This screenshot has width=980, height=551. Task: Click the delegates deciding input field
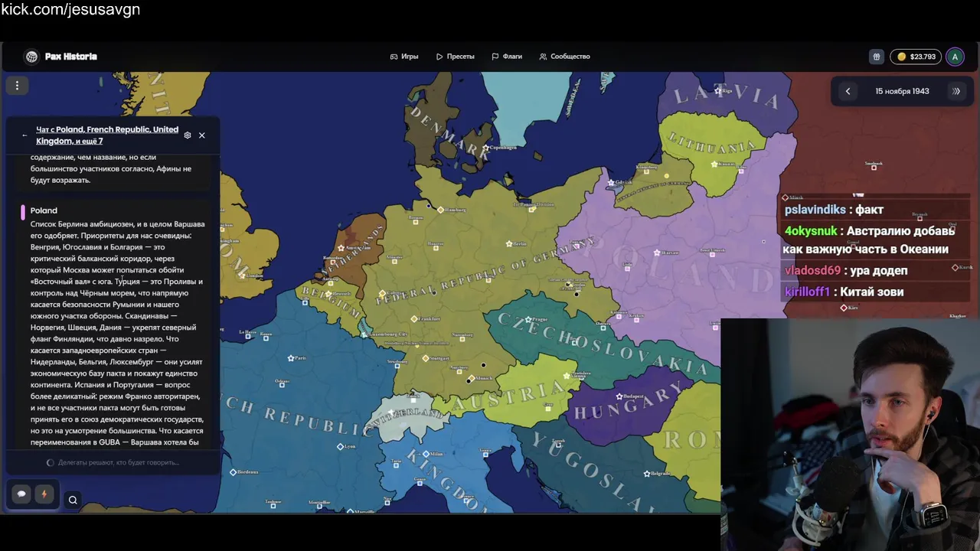tap(113, 462)
